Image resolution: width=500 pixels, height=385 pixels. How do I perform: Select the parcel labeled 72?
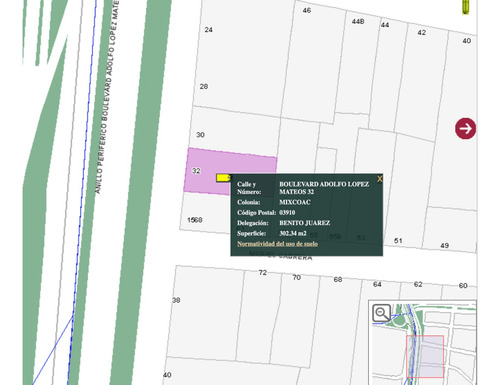[263, 272]
